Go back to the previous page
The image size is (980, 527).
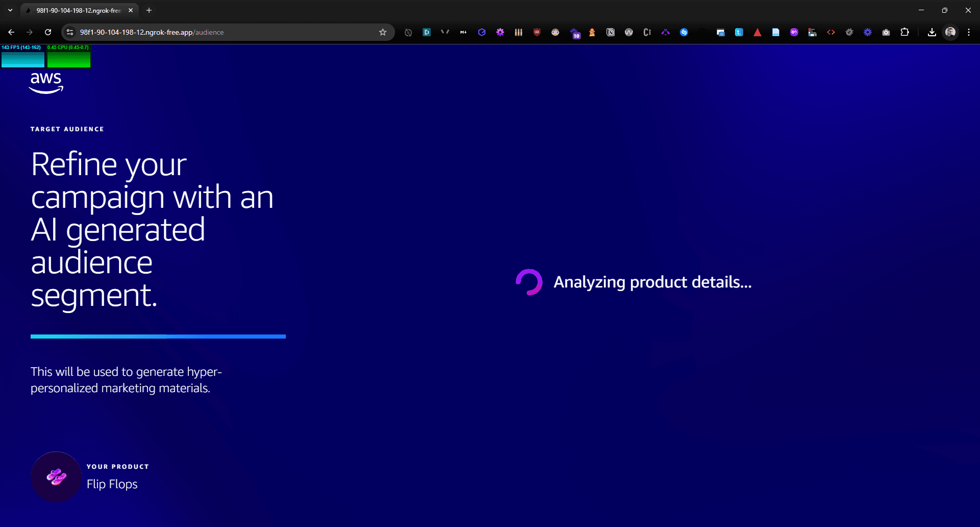tap(11, 32)
